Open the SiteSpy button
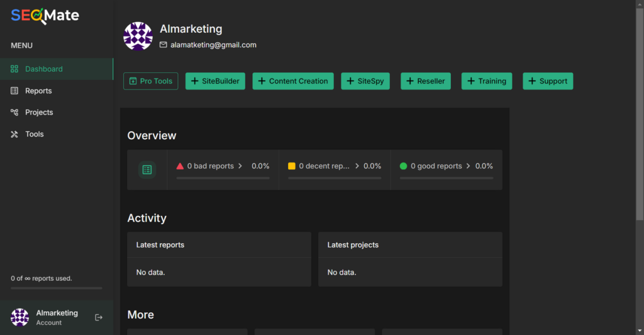The width and height of the screenshot is (644, 335). (x=365, y=81)
